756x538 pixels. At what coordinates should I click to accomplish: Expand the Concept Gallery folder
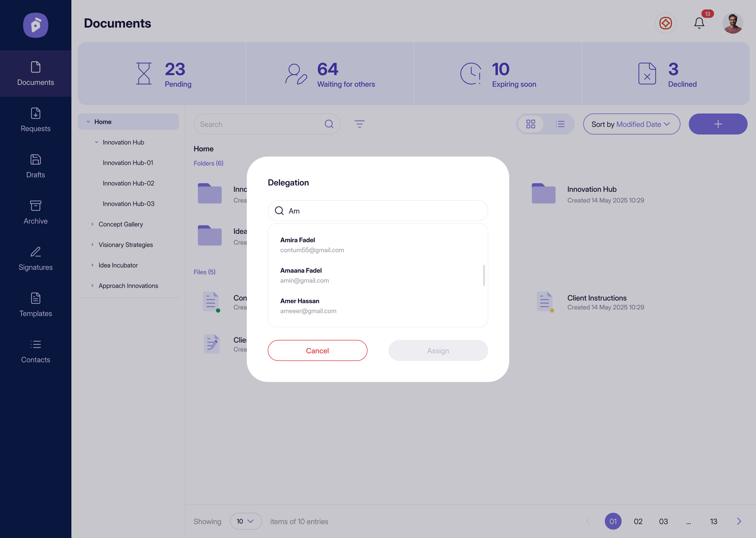tap(92, 224)
